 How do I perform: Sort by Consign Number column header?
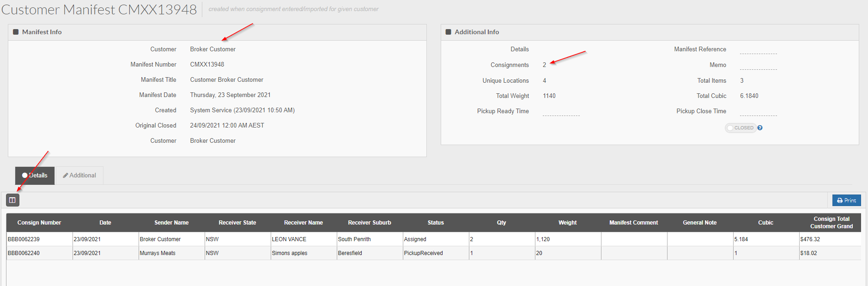(39, 223)
